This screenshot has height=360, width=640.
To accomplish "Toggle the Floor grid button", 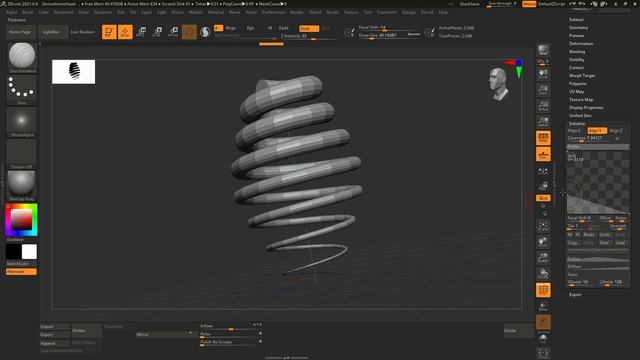I will 543,154.
